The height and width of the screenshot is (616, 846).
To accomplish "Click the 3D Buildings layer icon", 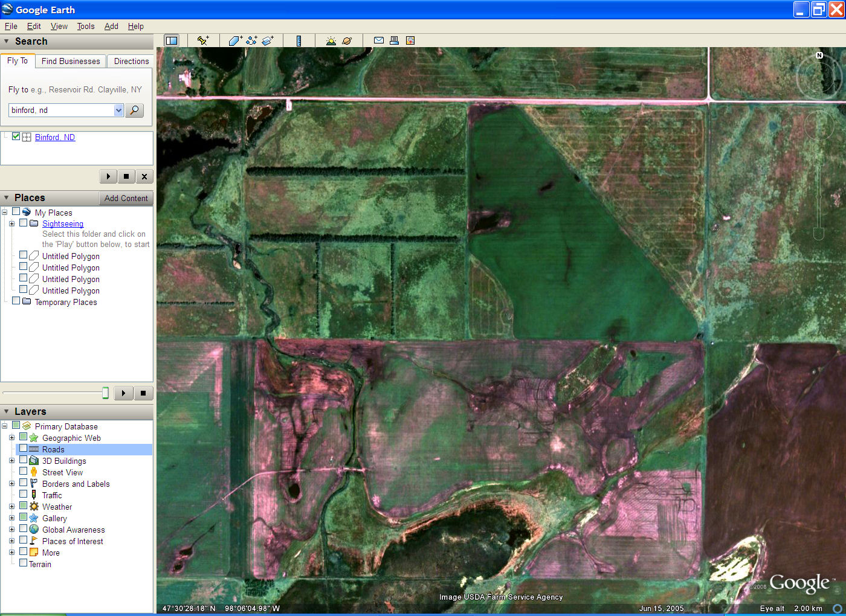I will (x=34, y=460).
